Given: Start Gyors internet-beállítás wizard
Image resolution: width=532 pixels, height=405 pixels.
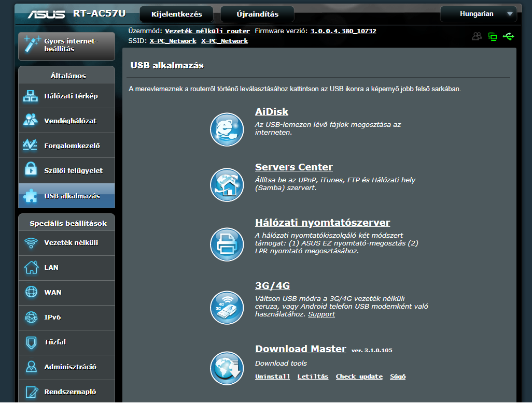Looking at the screenshot, I should point(66,46).
